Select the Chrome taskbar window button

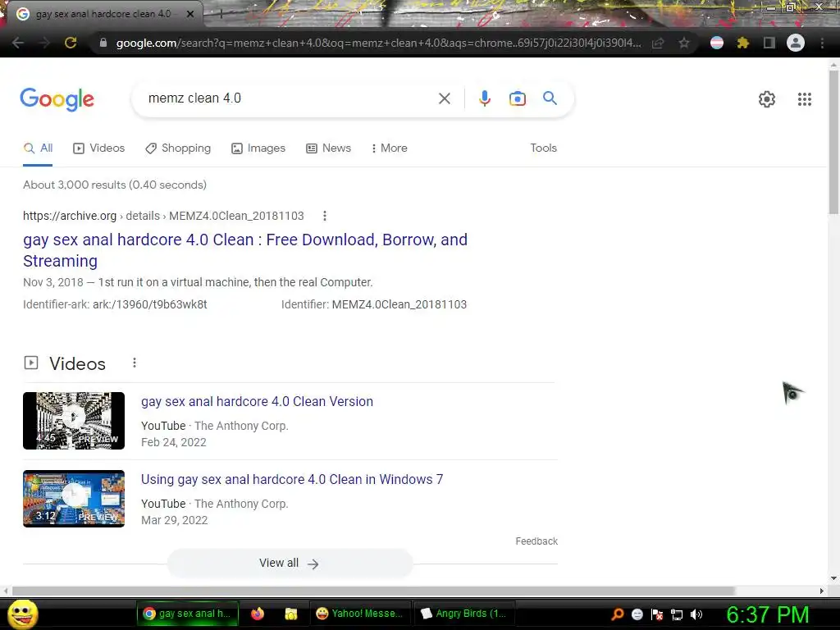(187, 614)
